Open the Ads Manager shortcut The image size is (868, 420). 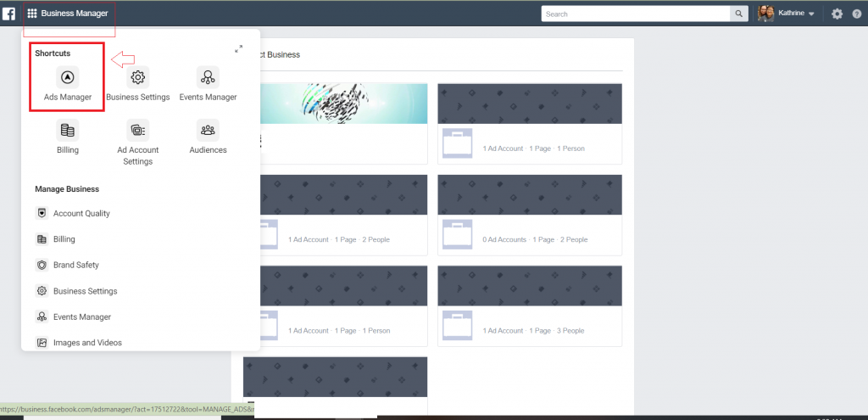click(68, 84)
